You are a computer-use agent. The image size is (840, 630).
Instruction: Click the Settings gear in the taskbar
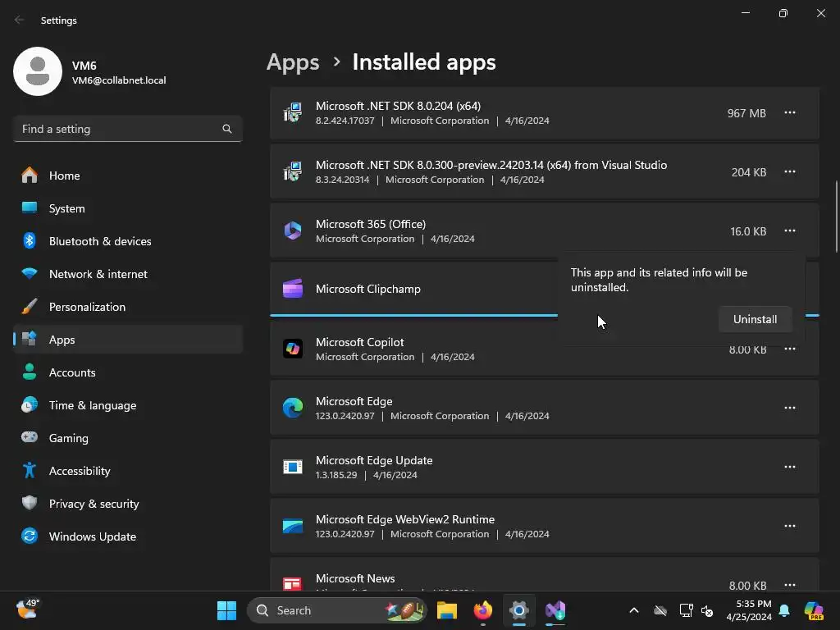coord(519,610)
